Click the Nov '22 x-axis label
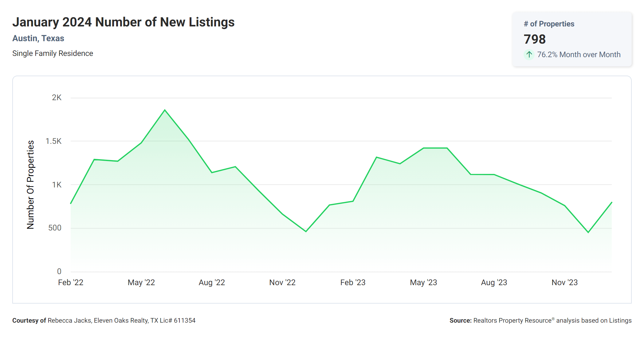Image resolution: width=644 pixels, height=338 pixels. point(282,282)
